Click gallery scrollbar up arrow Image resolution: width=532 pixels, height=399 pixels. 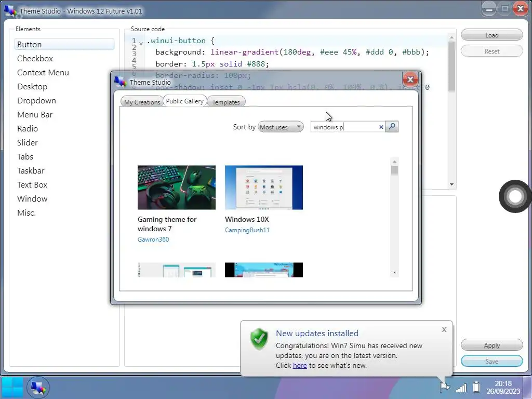coord(394,162)
